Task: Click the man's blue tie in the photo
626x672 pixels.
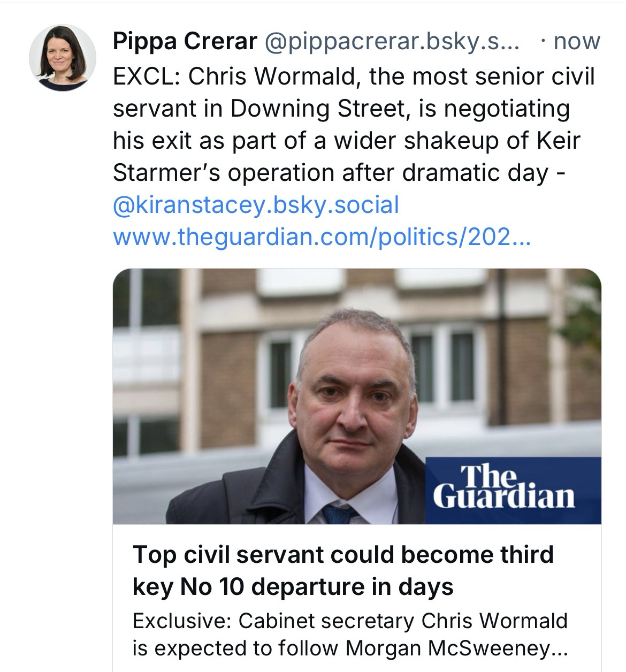Action: click(x=338, y=514)
